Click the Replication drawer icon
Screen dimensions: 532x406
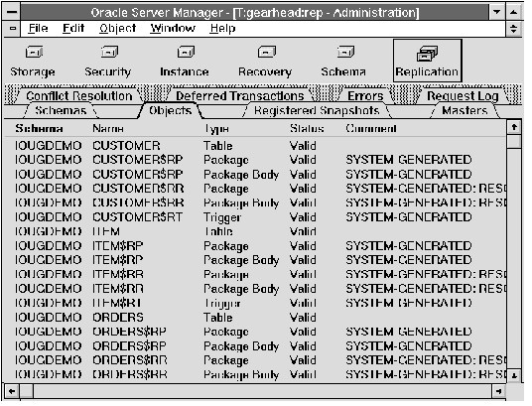427,54
